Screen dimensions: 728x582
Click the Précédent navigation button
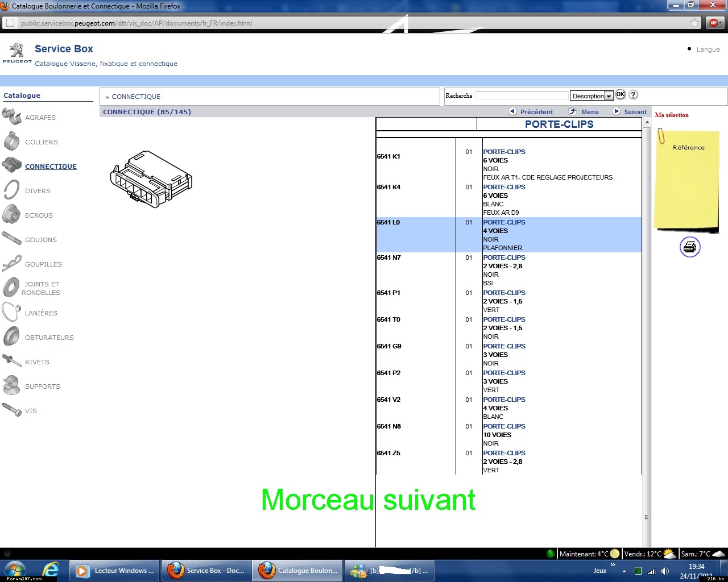(531, 112)
